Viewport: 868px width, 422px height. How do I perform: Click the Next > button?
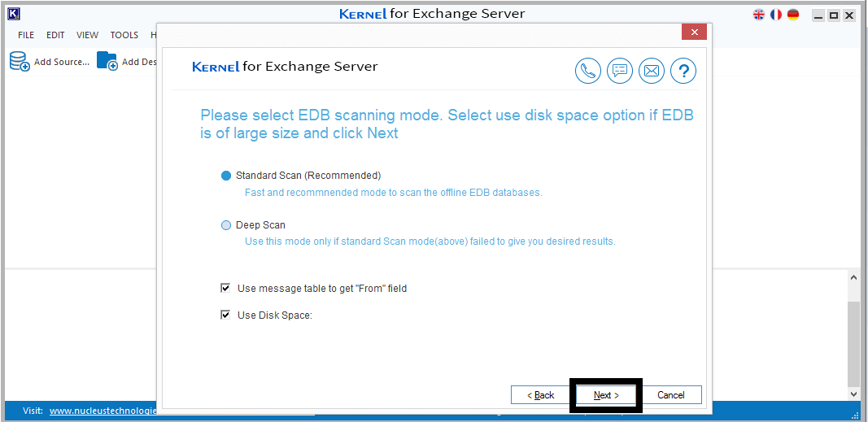(x=606, y=395)
